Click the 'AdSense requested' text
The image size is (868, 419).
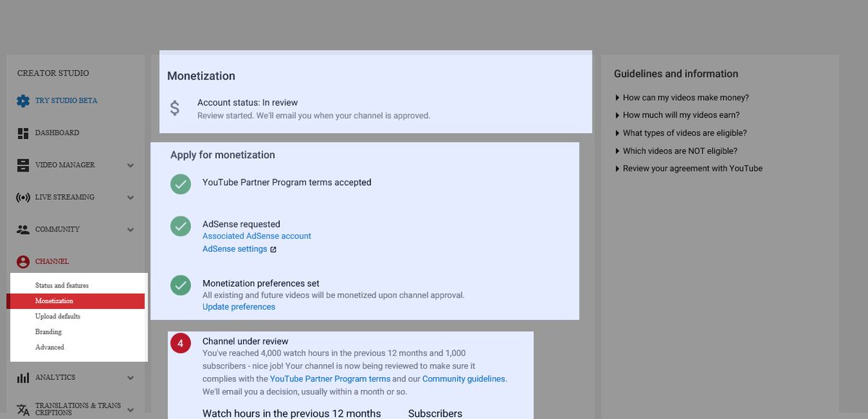242,224
